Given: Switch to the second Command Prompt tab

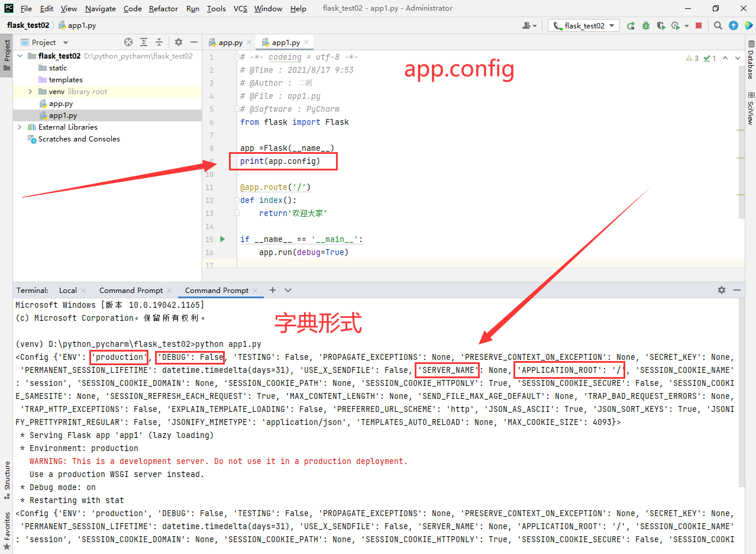Looking at the screenshot, I should coord(217,290).
